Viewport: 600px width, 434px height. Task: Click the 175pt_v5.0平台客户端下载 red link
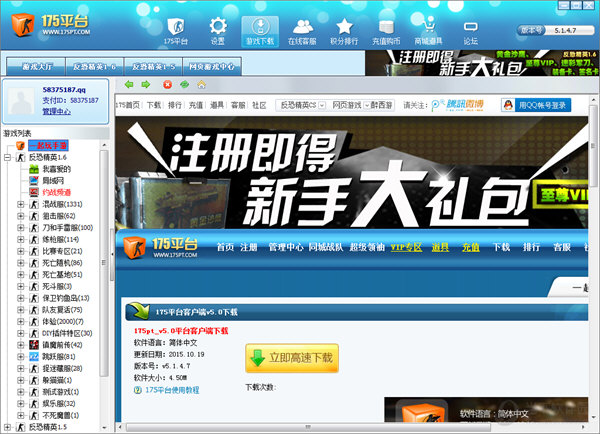[181, 331]
